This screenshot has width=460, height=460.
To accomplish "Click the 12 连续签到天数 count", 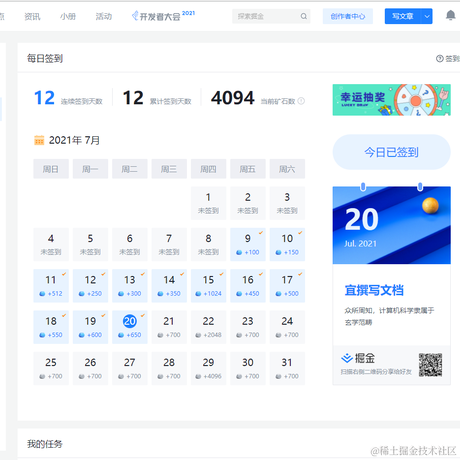I will click(x=44, y=98).
